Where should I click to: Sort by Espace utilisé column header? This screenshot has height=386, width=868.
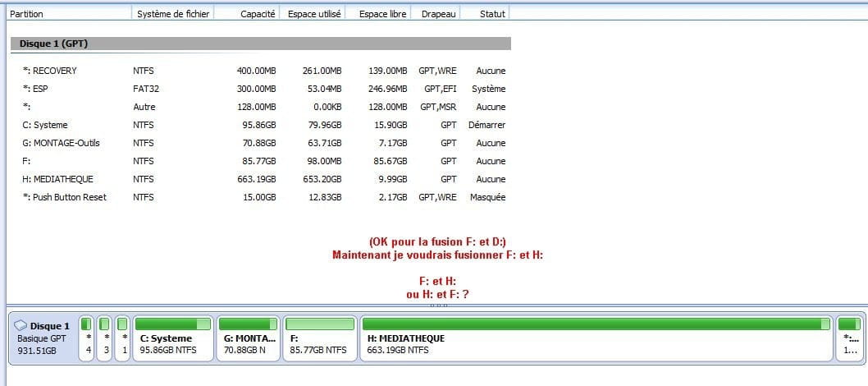[313, 14]
